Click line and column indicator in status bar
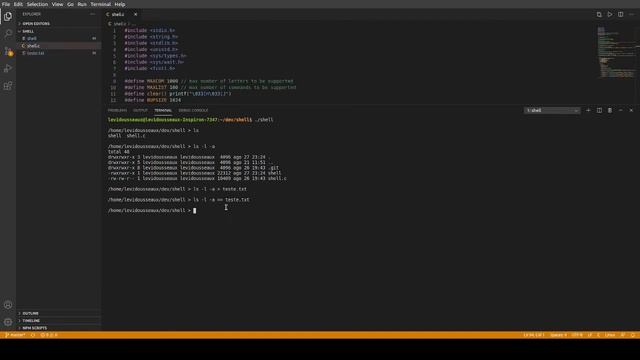The height and width of the screenshot is (360, 640). click(x=534, y=335)
